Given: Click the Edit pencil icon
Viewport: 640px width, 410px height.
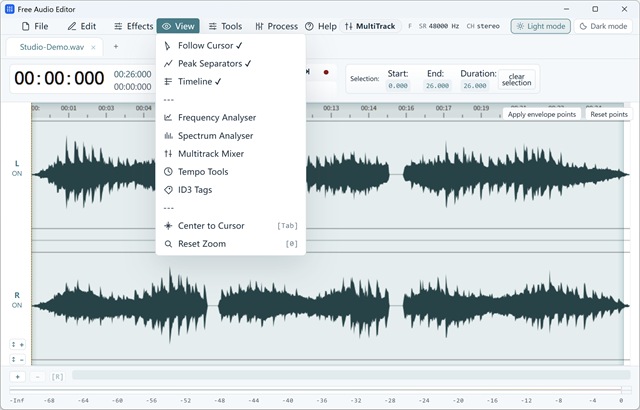Looking at the screenshot, I should [72, 26].
